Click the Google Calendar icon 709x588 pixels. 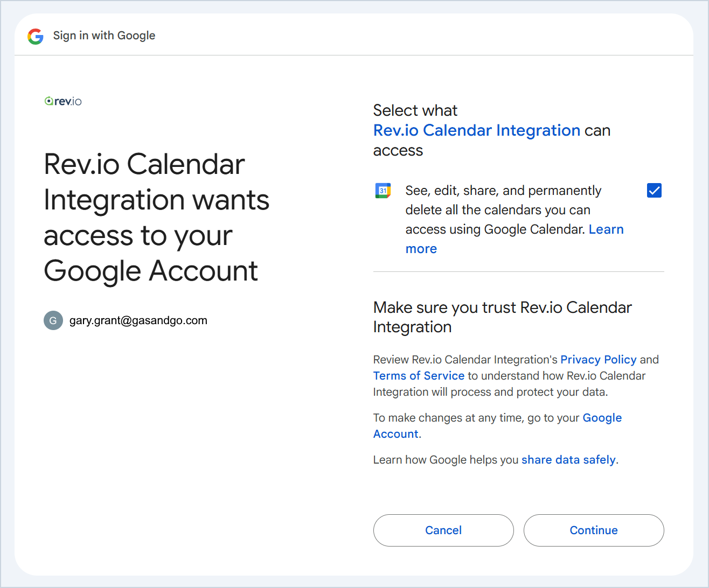(383, 191)
